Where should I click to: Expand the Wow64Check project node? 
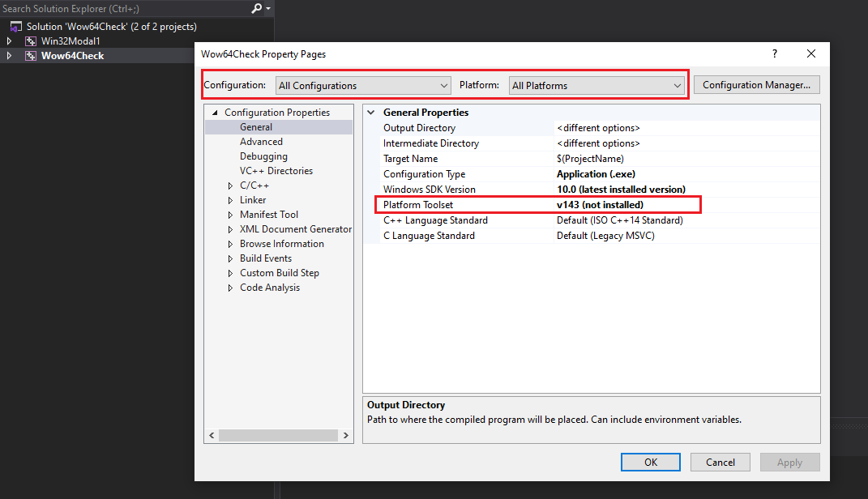pos(9,56)
